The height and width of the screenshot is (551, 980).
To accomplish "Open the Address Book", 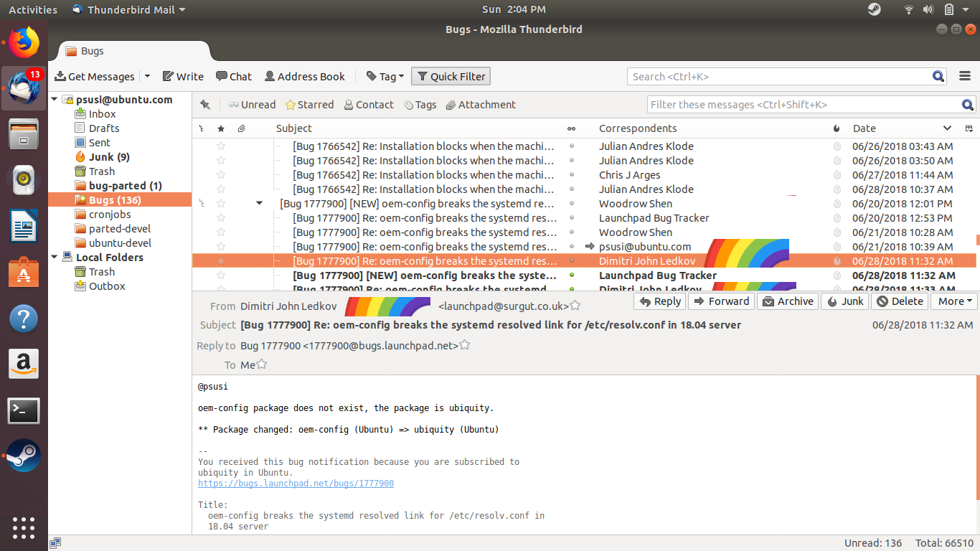I will tap(304, 77).
